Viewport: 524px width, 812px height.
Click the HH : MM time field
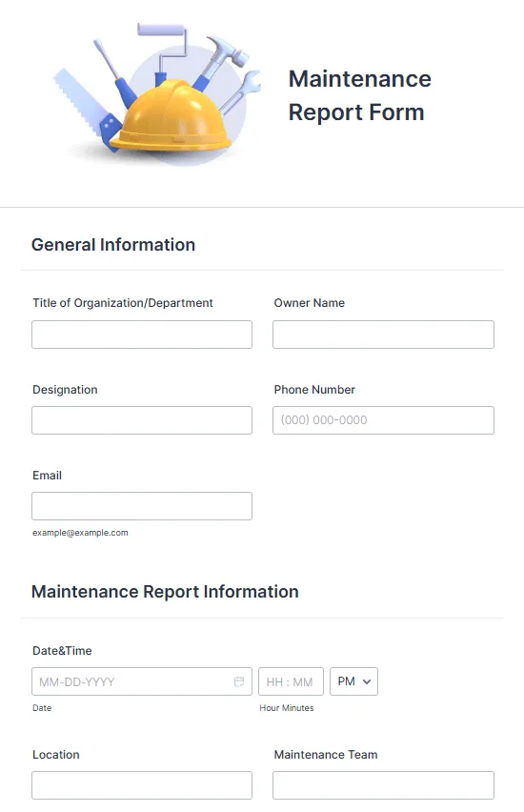(x=291, y=681)
